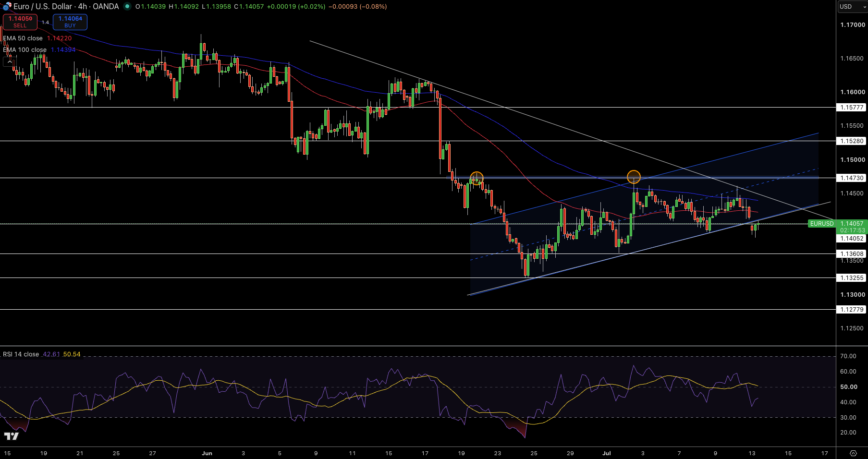Click the Jul label on time axis
Viewport: 868px width, 459px height.
click(x=607, y=453)
